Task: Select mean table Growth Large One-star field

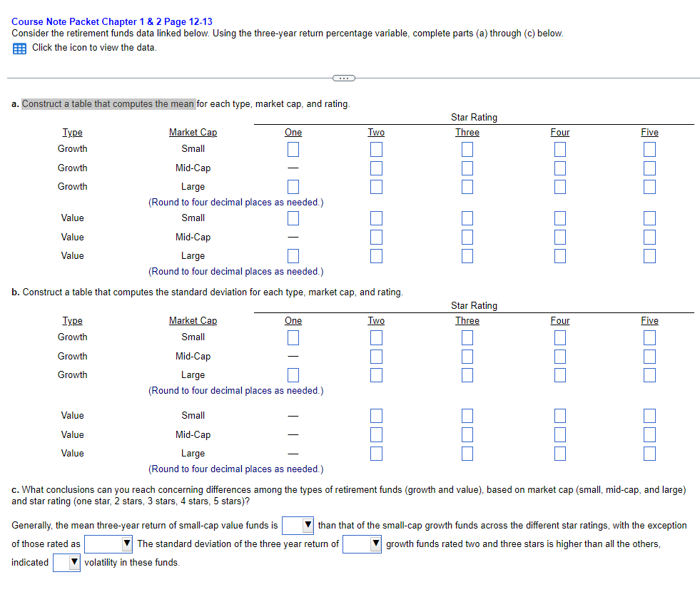Action: coord(293,187)
